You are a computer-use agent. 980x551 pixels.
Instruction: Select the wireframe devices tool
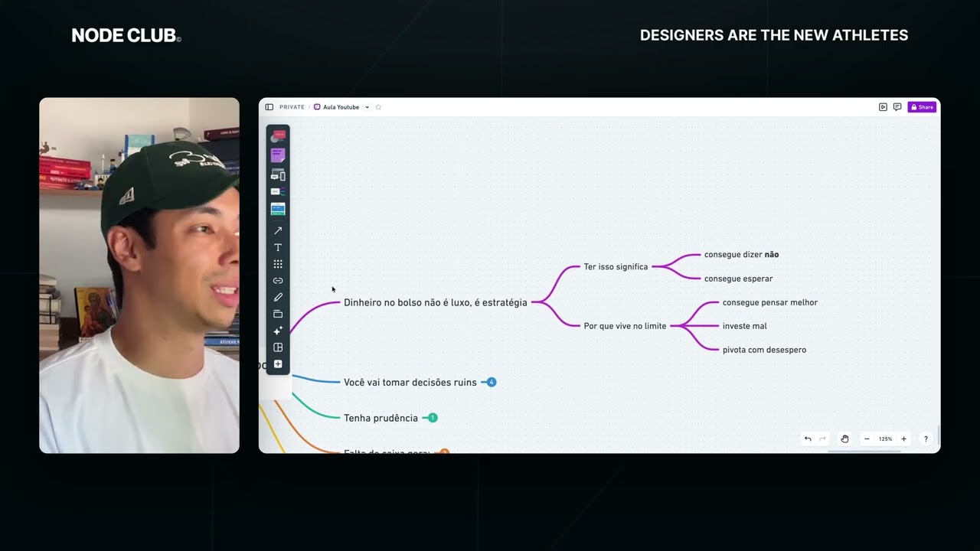(278, 175)
